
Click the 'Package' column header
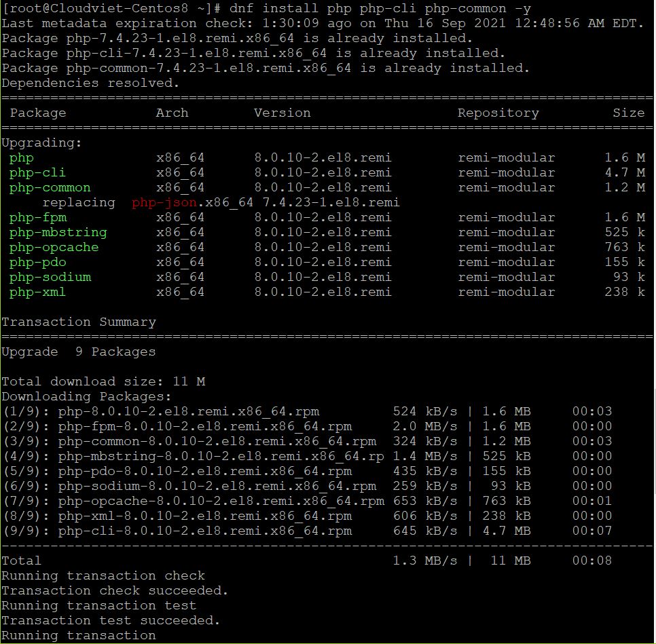coord(38,113)
